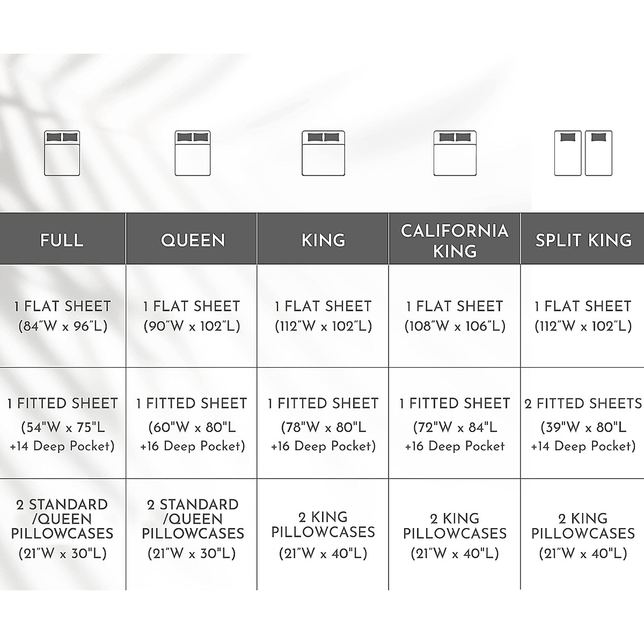Click the King bed icon
Image resolution: width=644 pixels, height=644 pixels.
(324, 153)
